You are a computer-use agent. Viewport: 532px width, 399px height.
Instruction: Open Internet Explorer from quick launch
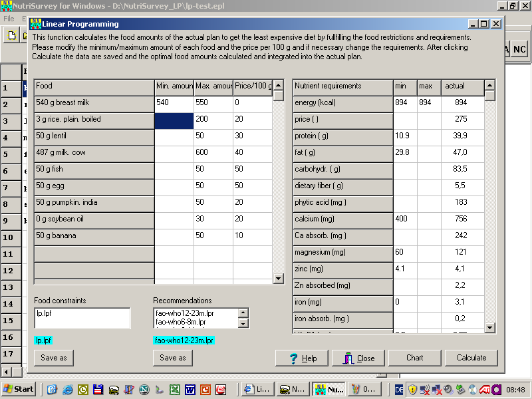(67, 389)
